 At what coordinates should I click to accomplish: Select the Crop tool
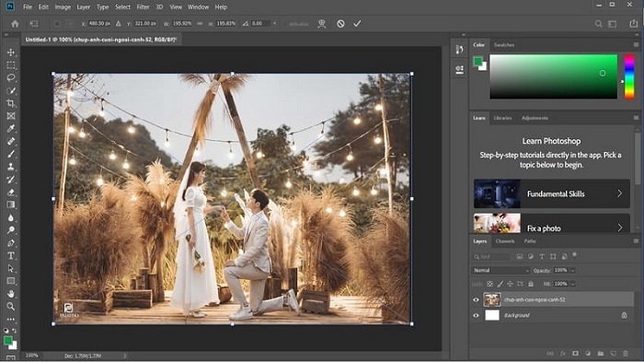point(11,103)
